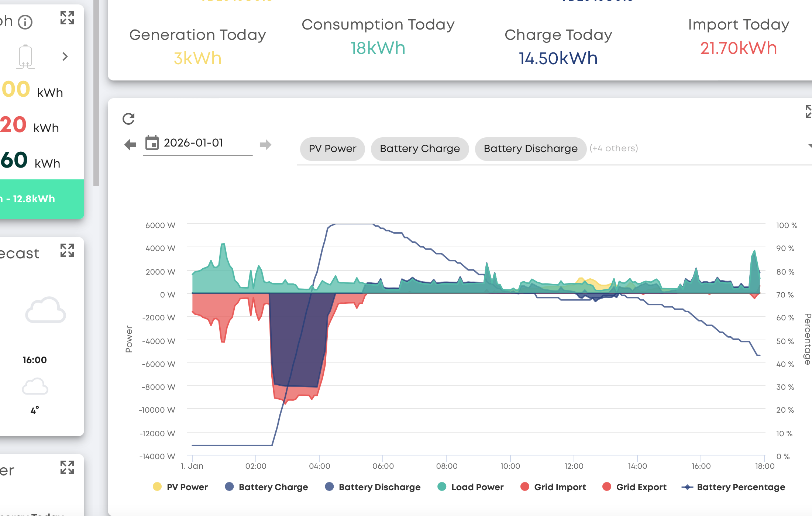
Task: Click the refresh chart icon
Action: (x=128, y=119)
